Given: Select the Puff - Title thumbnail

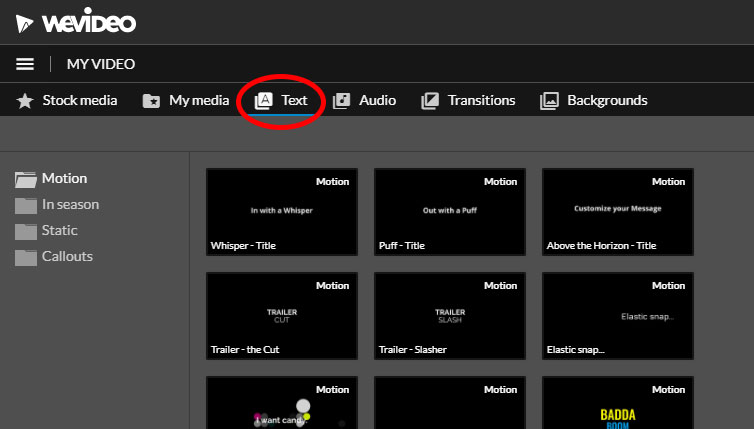Looking at the screenshot, I should pyautogui.click(x=449, y=211).
